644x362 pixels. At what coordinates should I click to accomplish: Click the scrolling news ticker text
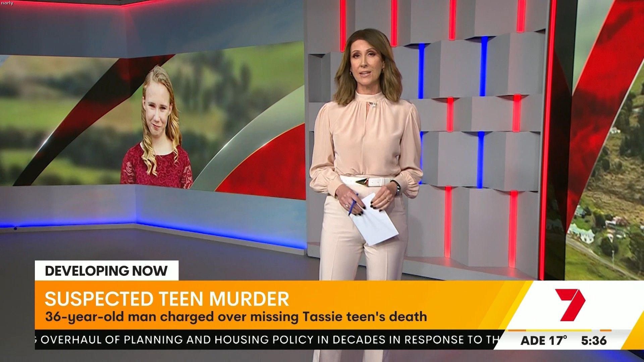(x=268, y=340)
